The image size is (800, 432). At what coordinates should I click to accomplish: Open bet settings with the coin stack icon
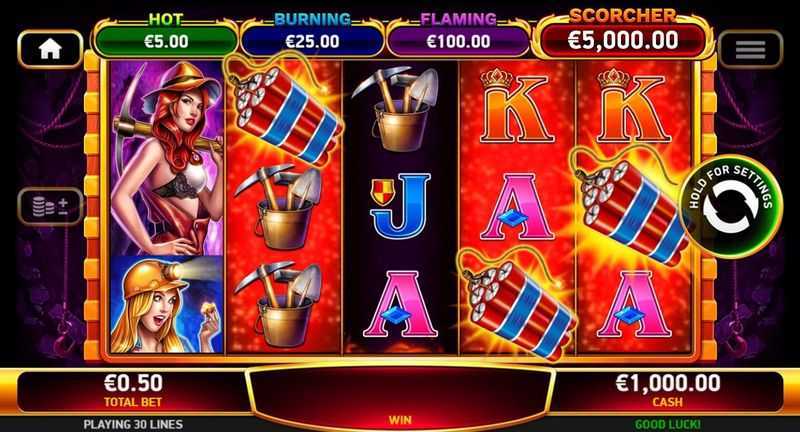(x=50, y=207)
